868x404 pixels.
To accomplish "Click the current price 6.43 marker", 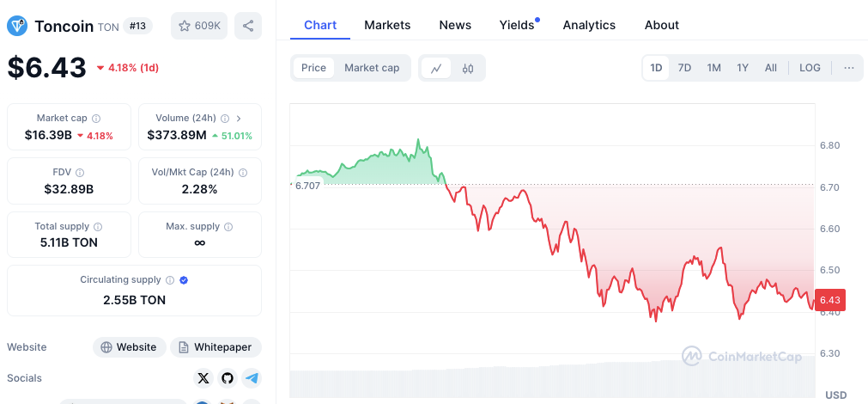I will (829, 300).
